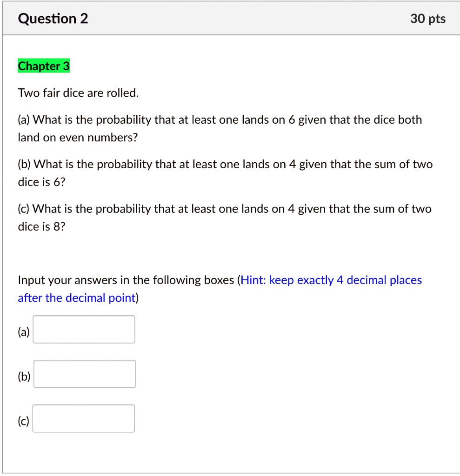Click the answer input box for part (b)

84,374
